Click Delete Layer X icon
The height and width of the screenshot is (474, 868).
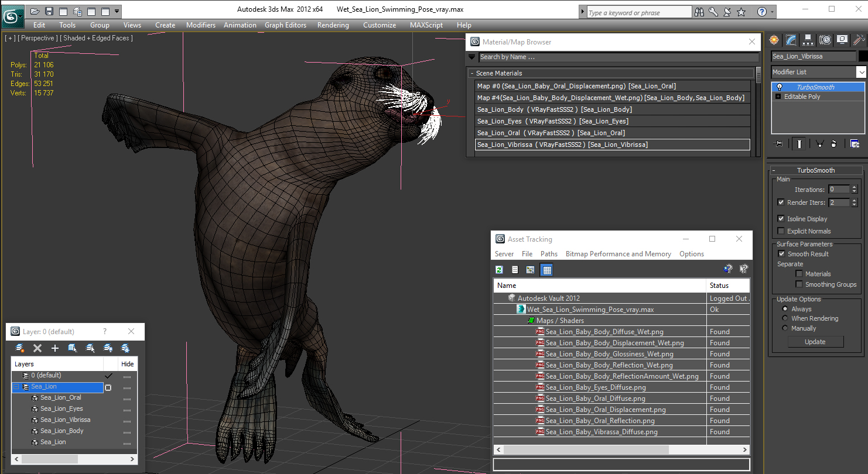[x=37, y=348]
